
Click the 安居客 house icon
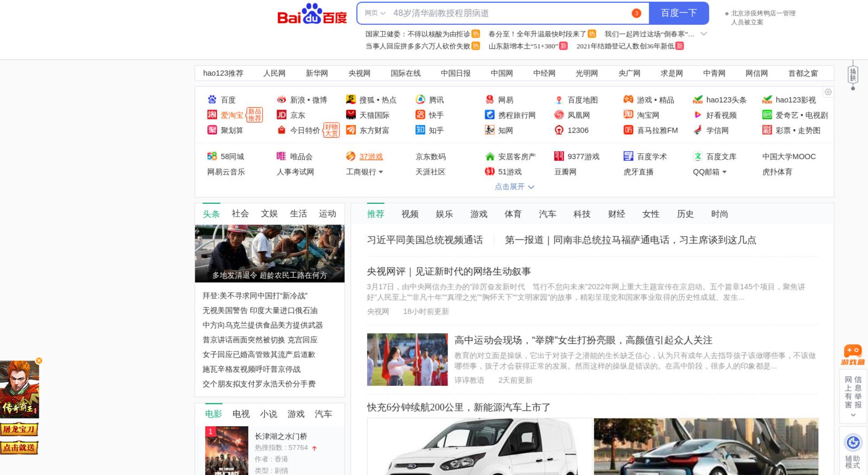[x=490, y=157]
